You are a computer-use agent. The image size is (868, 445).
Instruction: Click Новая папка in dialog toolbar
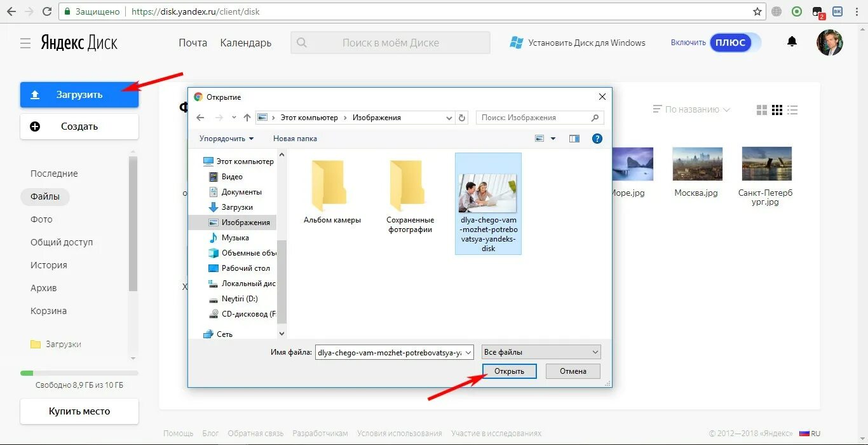[295, 139]
